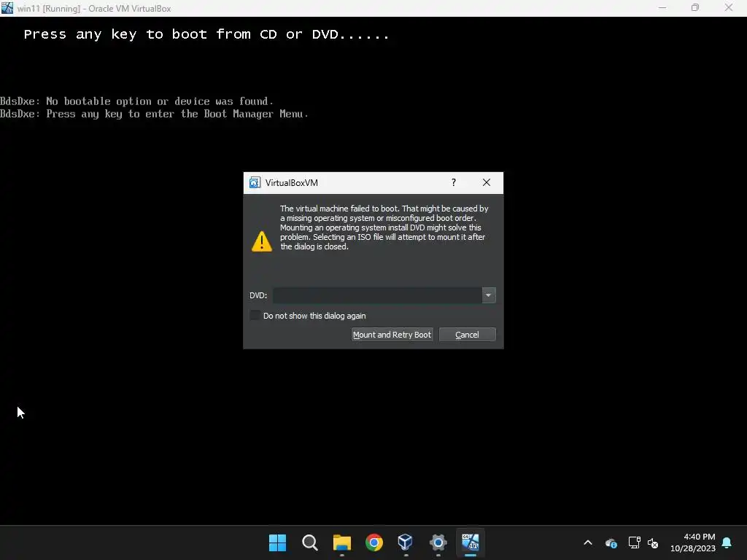Show hidden system tray icons

588,542
